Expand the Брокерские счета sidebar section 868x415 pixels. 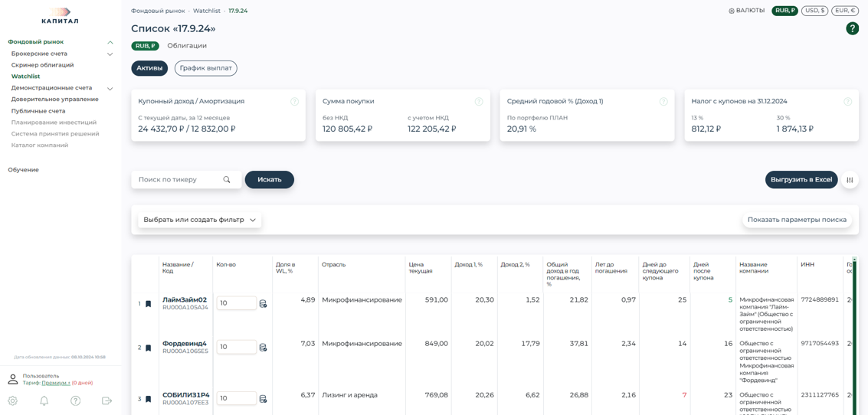(x=110, y=54)
